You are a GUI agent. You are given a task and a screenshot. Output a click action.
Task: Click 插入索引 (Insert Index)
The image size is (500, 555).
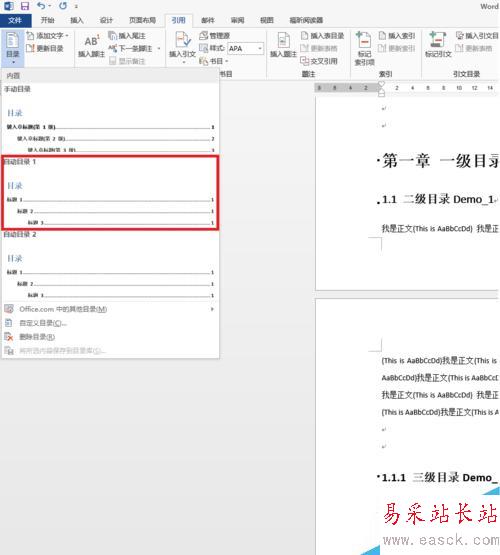[397, 35]
